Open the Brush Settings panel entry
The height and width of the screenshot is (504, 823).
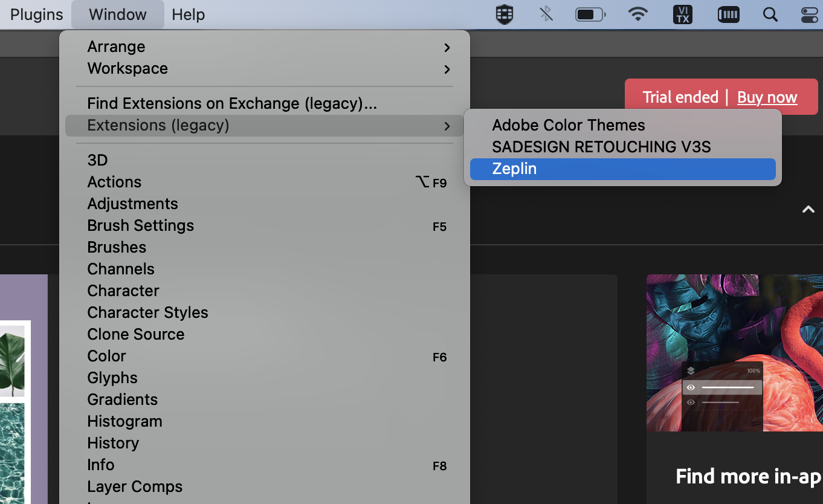[x=141, y=226]
